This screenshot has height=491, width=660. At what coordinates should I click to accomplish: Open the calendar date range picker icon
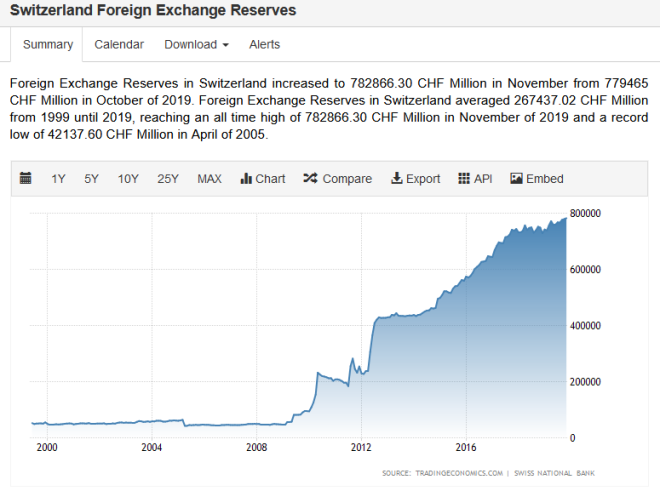click(26, 179)
